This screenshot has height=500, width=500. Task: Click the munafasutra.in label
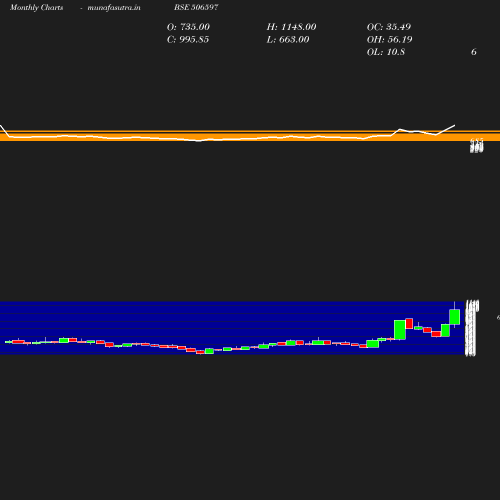[x=114, y=7]
